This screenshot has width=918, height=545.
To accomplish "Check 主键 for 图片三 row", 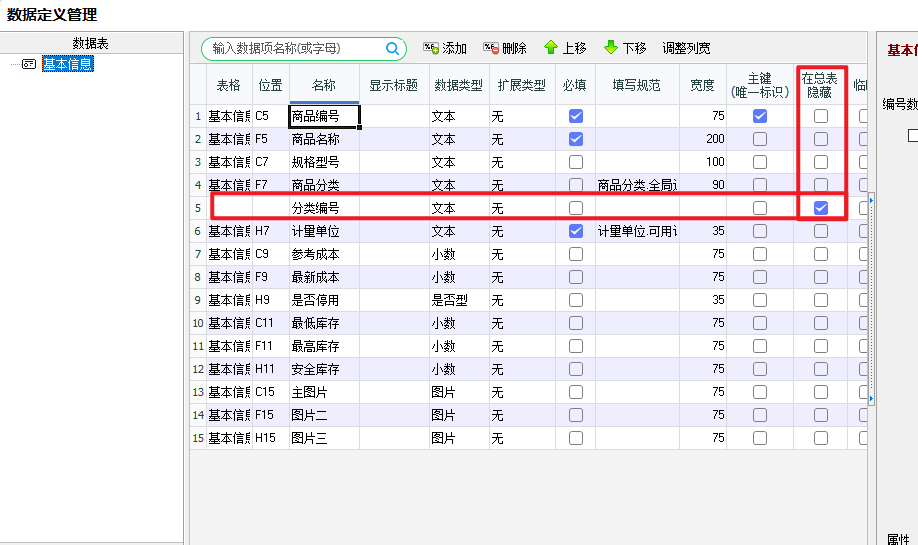I will (x=760, y=438).
